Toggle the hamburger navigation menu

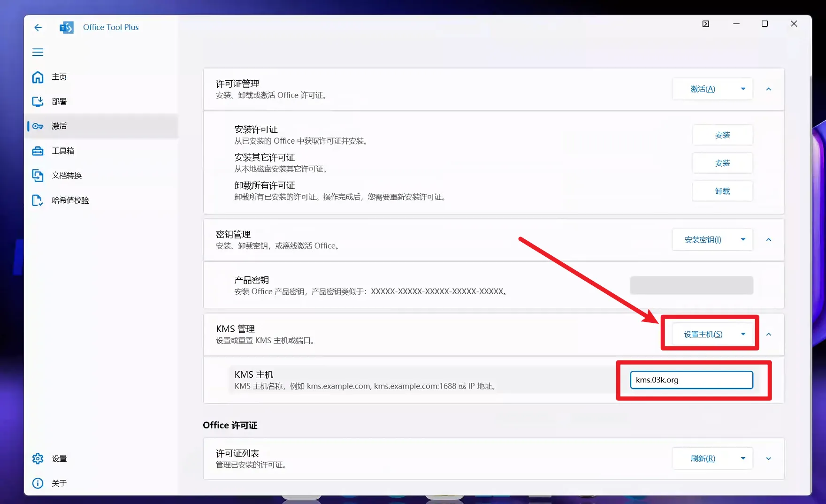click(38, 52)
